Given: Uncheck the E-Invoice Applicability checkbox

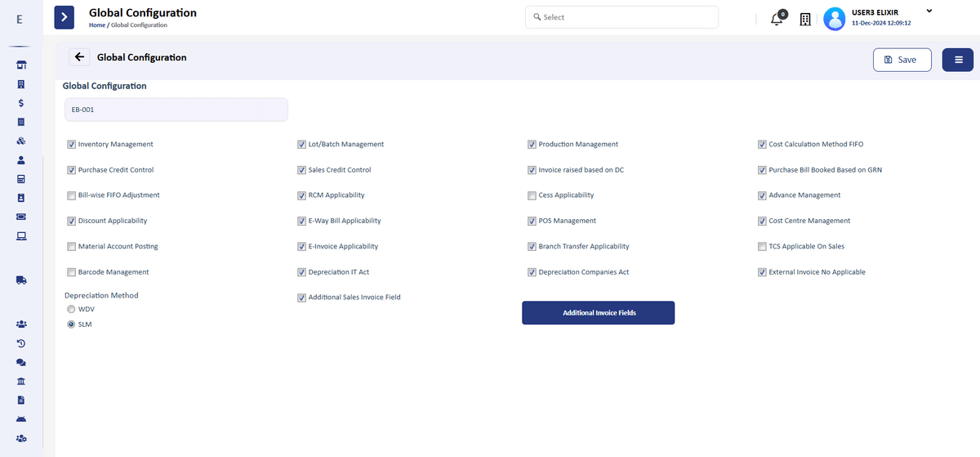Looking at the screenshot, I should (x=301, y=246).
